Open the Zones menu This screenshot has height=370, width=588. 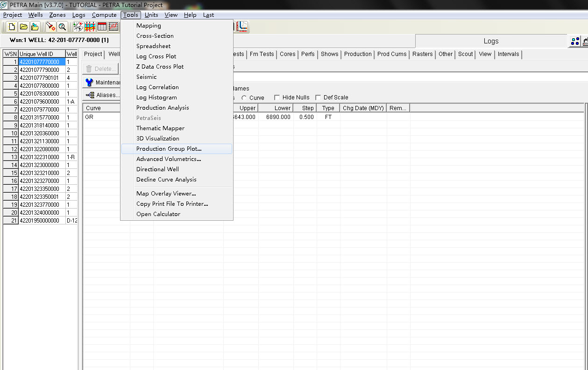coord(58,15)
